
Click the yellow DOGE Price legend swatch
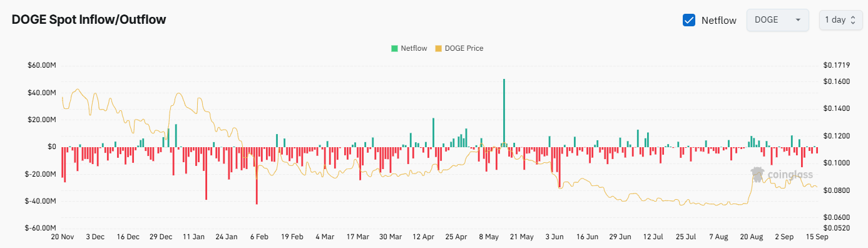pos(438,48)
